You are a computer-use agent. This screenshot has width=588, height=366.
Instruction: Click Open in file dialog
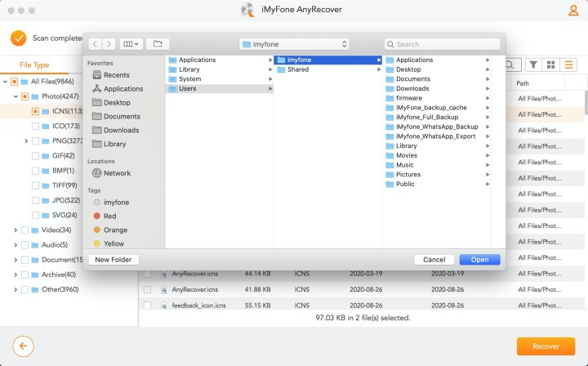(479, 260)
